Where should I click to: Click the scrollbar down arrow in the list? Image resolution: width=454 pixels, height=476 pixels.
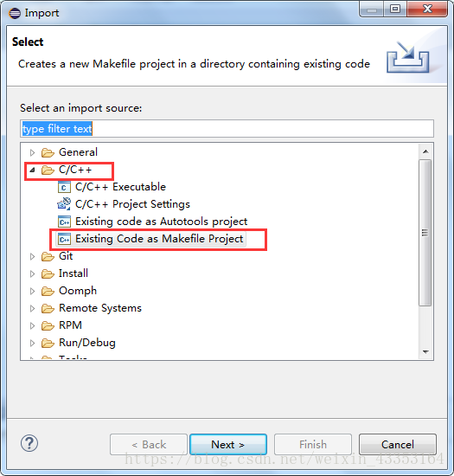425,352
